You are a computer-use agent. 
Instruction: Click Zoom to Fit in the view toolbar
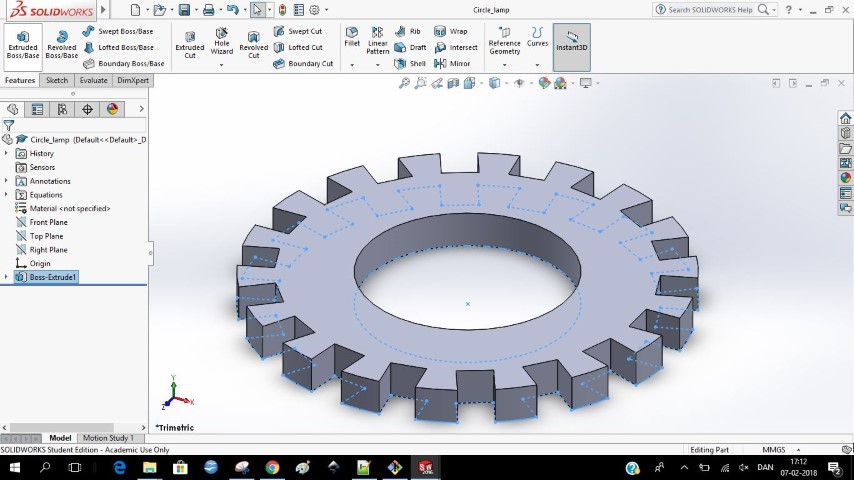[x=404, y=83]
